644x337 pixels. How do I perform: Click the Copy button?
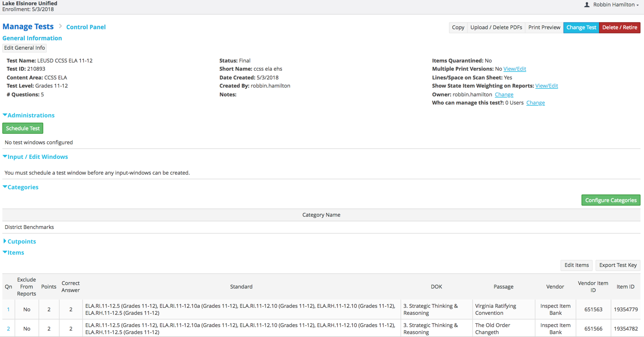tap(458, 27)
